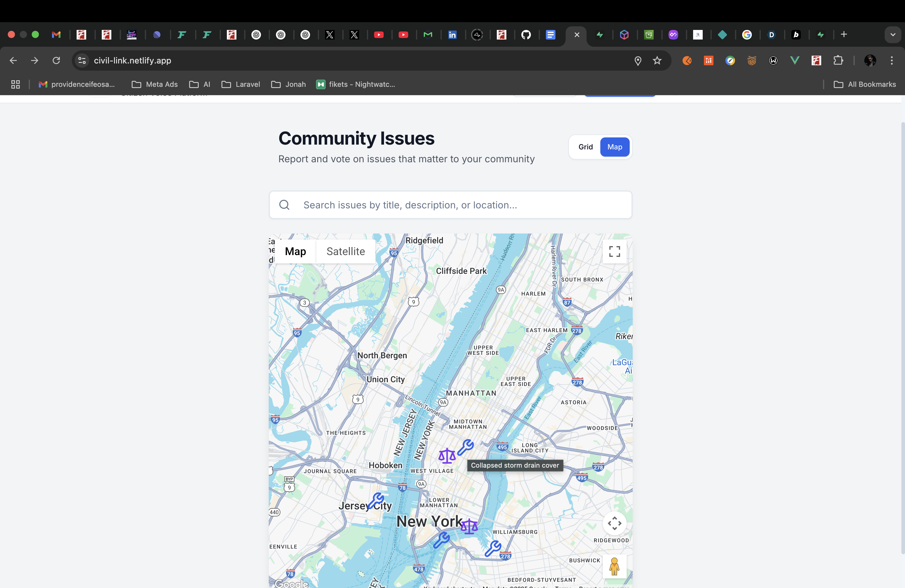Switch the map to Satellite imagery
Viewport: 905px width, 588px height.
pyautogui.click(x=345, y=251)
